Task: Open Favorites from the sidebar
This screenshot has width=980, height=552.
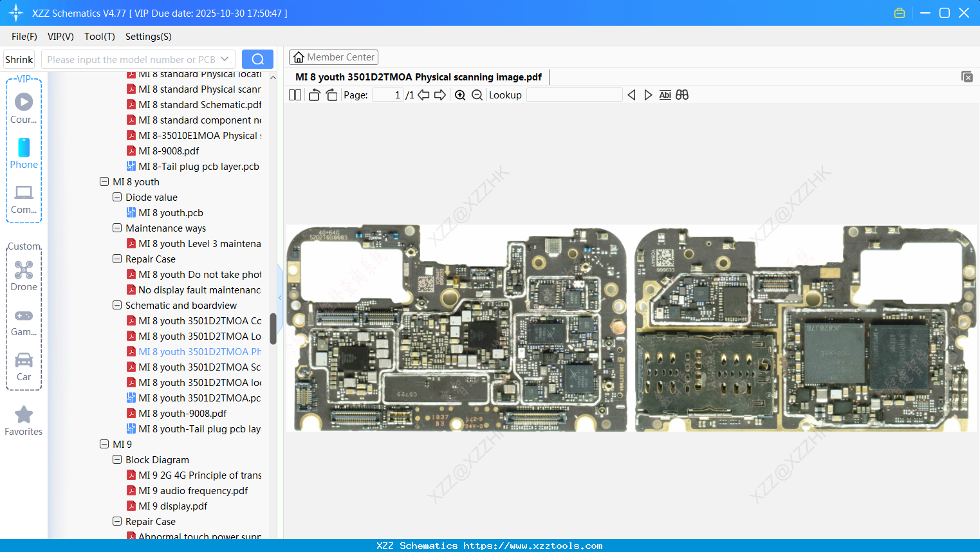Action: pyautogui.click(x=23, y=421)
